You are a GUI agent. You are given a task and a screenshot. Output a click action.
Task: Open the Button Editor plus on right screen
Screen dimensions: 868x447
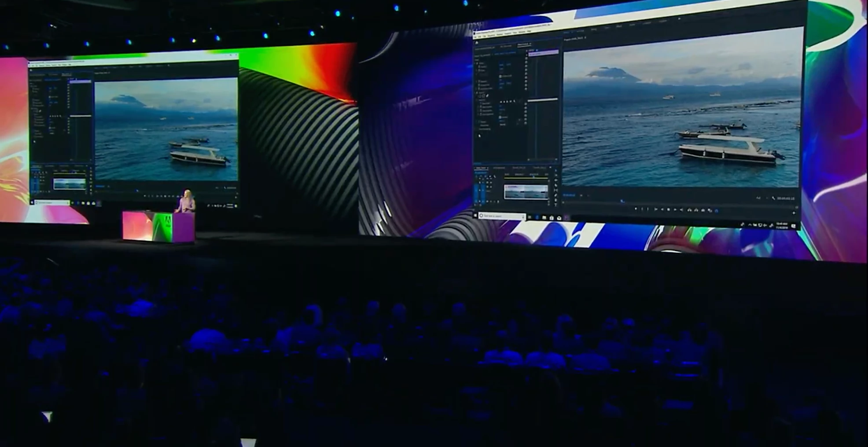794,213
